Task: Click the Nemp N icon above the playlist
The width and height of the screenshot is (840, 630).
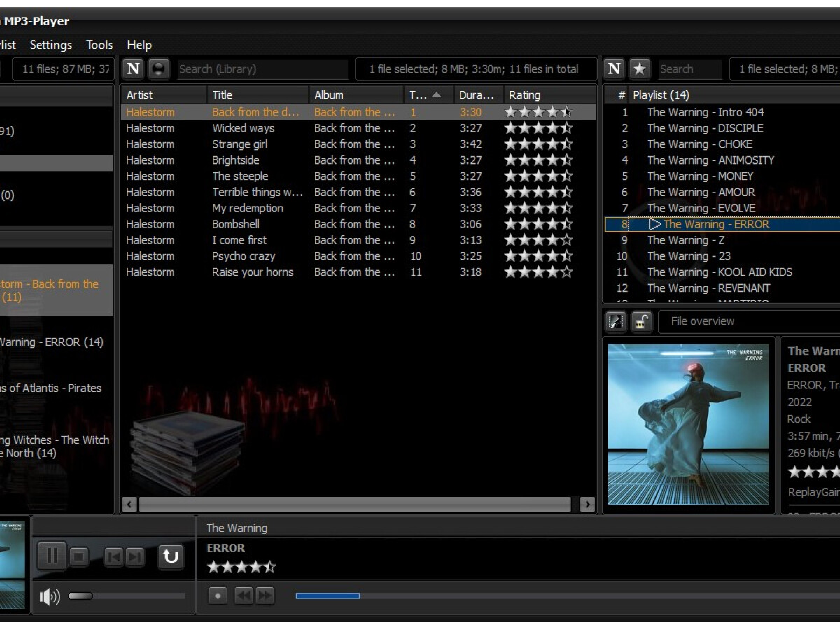Action: click(x=614, y=69)
